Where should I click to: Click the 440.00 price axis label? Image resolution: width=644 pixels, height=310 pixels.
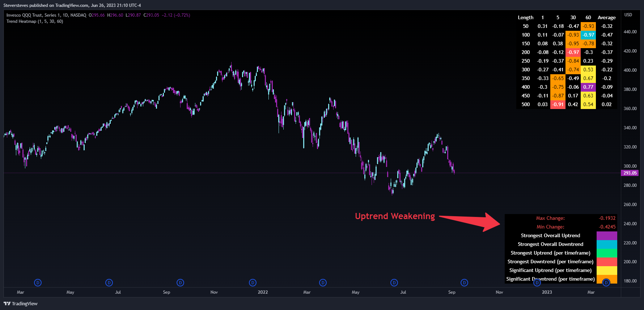coord(630,32)
